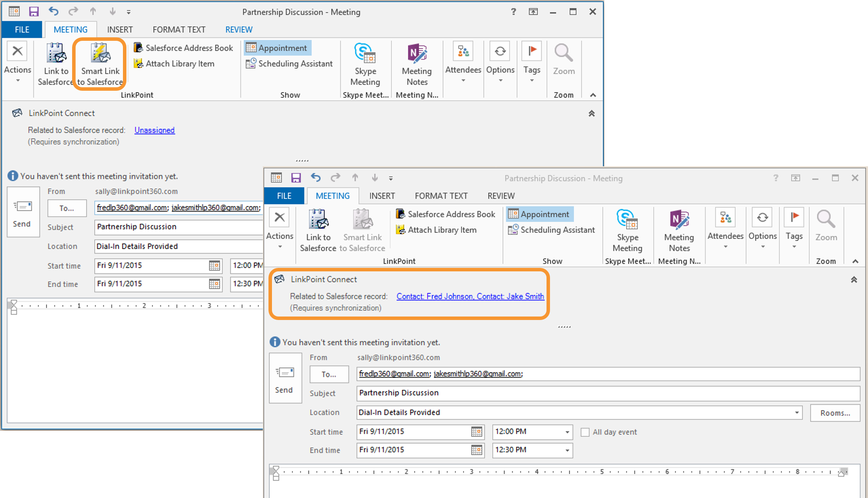Open End time calendar picker in back window
Image resolution: width=868 pixels, height=498 pixels.
[x=215, y=284]
